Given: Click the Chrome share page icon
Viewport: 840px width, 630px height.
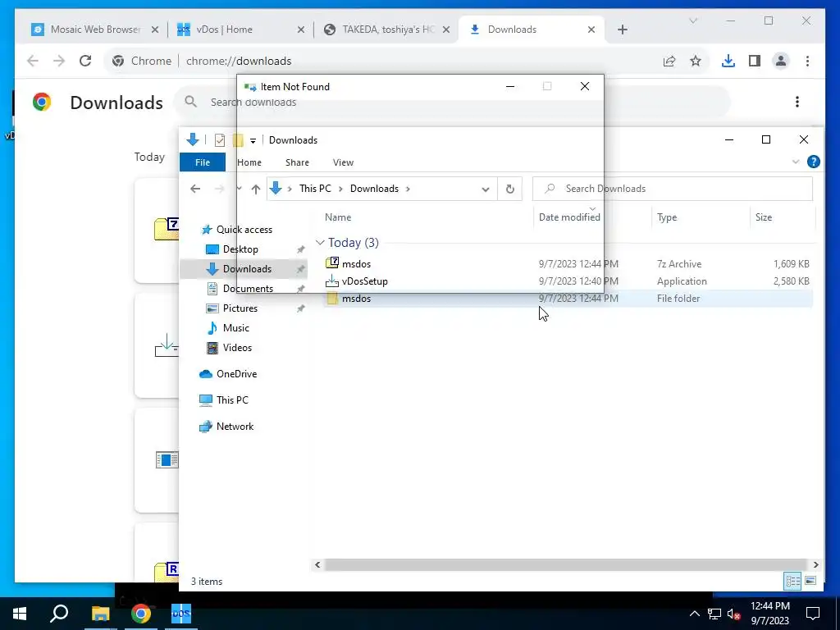Looking at the screenshot, I should 669,61.
